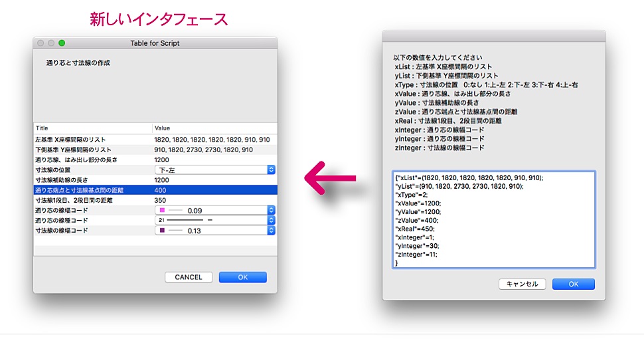Click the value 350 in the table
The width and height of the screenshot is (644, 343).
pyautogui.click(x=161, y=200)
